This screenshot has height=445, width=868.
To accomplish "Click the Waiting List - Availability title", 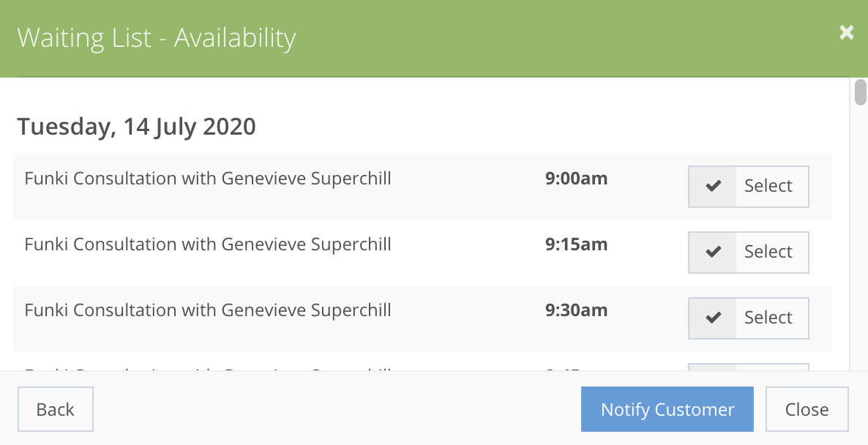I will [x=157, y=38].
